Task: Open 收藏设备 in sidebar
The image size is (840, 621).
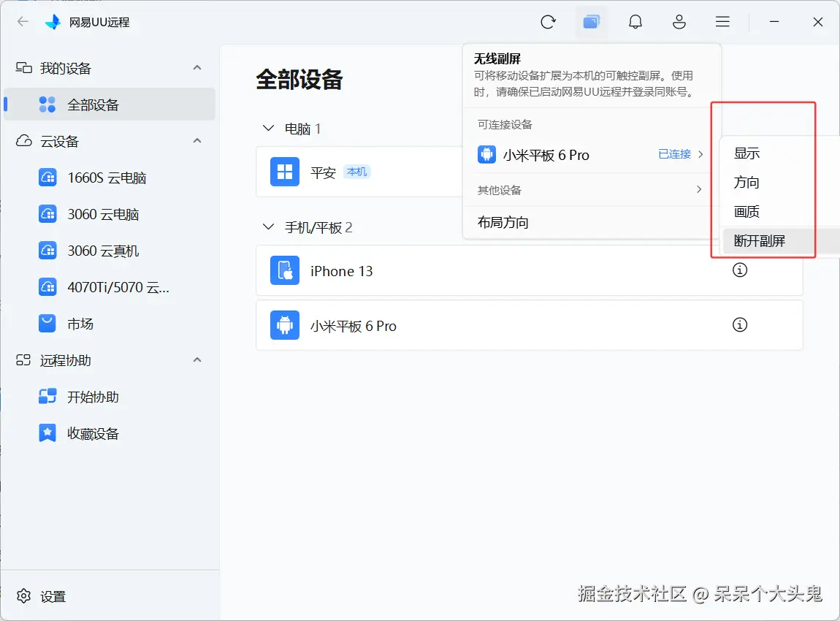Action: pyautogui.click(x=93, y=433)
